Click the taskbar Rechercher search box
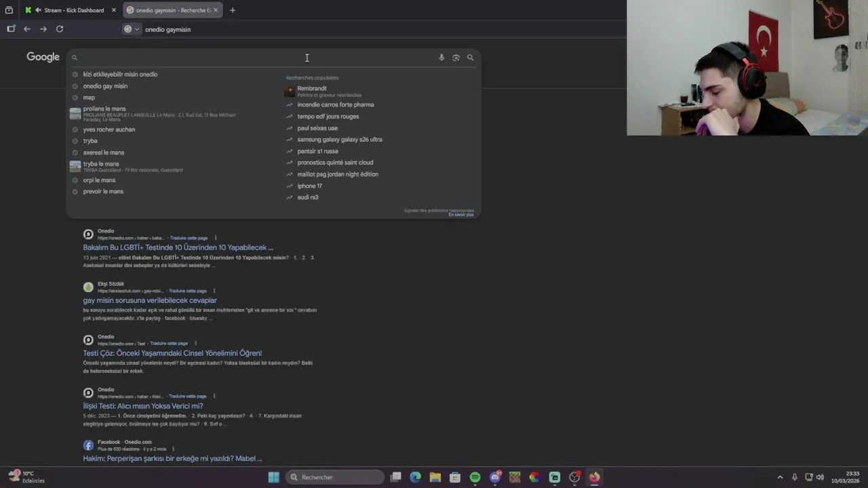 335,477
